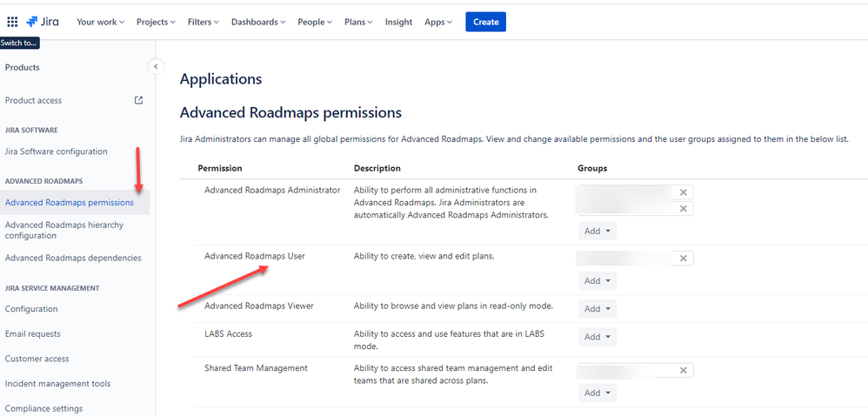The height and width of the screenshot is (417, 868).
Task: Remove the group from Shared Team Management
Action: [x=683, y=370]
